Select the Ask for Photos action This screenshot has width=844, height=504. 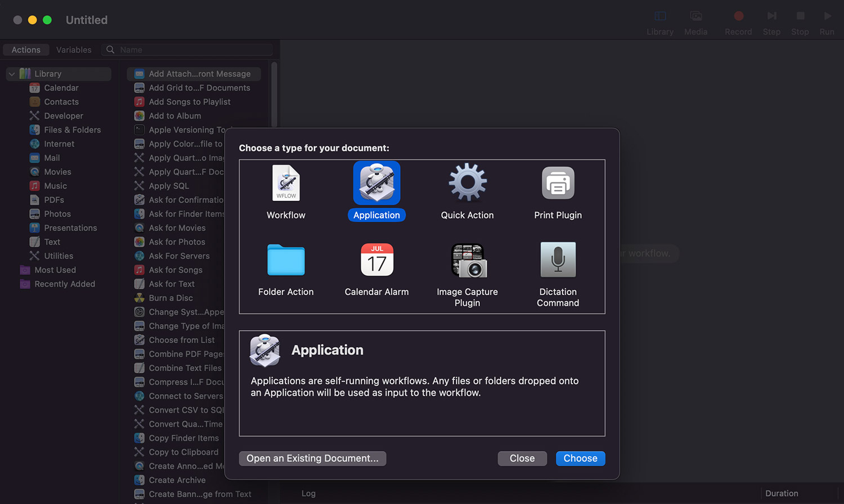(177, 242)
